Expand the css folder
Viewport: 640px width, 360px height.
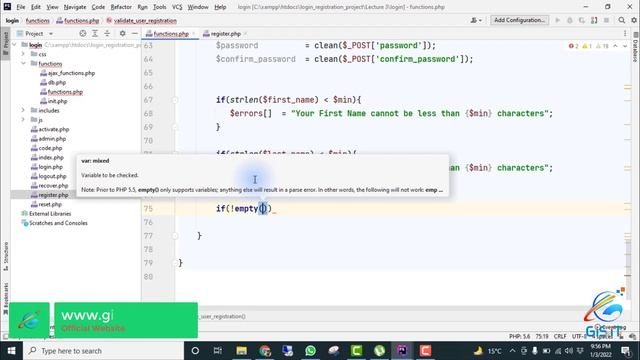click(23, 54)
